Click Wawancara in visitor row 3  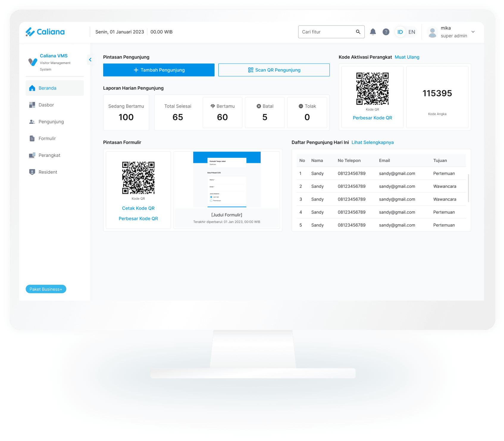pos(445,199)
